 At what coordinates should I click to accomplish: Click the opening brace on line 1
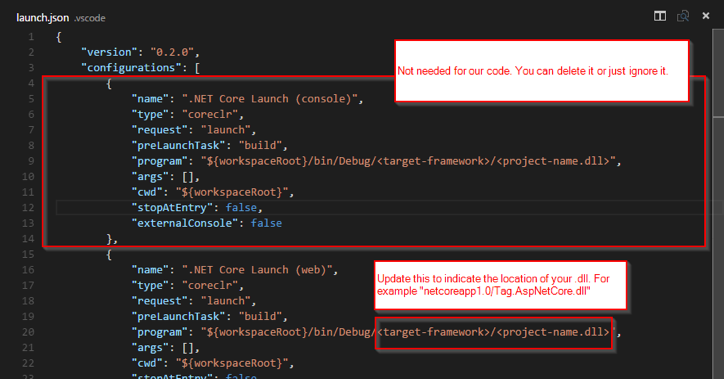[x=59, y=37]
